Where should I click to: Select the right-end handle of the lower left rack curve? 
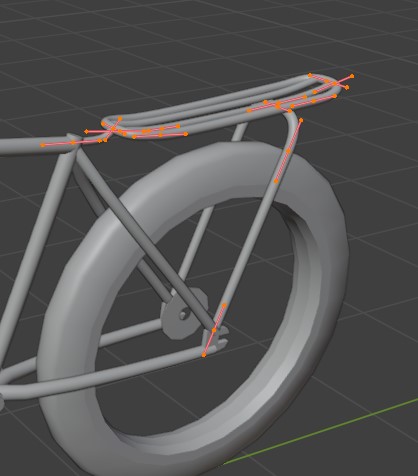point(186,134)
